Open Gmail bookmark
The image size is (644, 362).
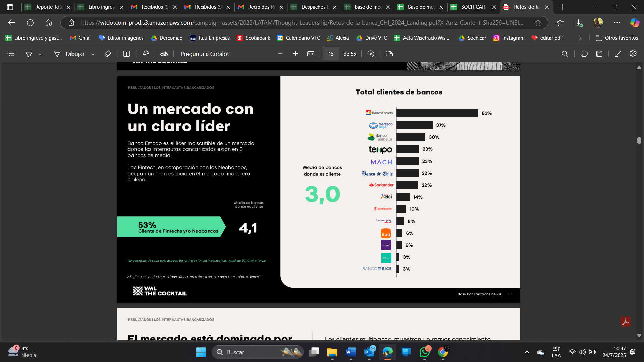coord(80,38)
